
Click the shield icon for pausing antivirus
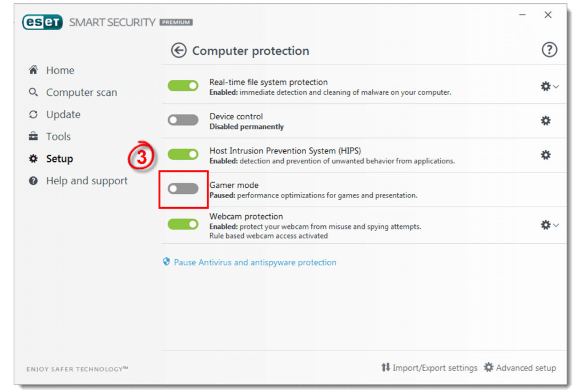point(167,262)
